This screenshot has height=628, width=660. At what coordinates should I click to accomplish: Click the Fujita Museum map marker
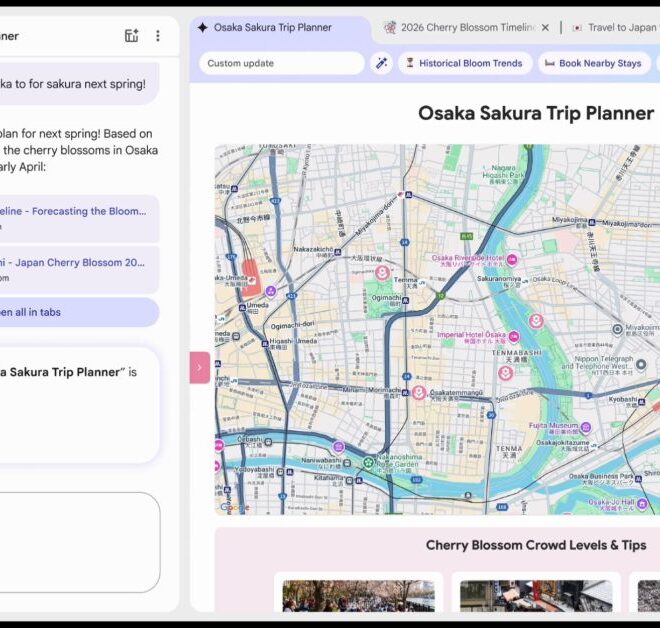point(585,428)
